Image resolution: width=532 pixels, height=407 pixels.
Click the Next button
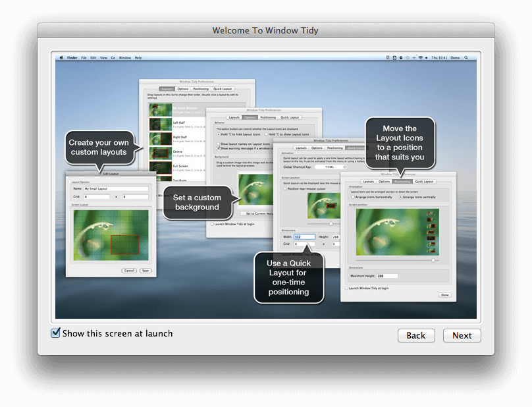(x=462, y=335)
